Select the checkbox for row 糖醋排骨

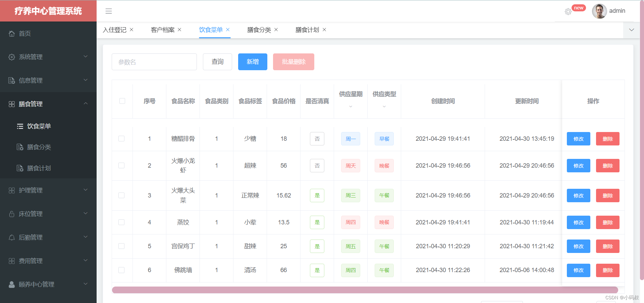(x=121, y=139)
